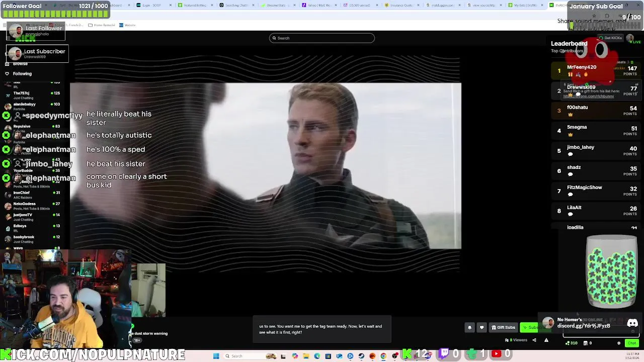Click the Windows taskbar Search box
Viewport: 644px width, 362px height.
point(250,356)
